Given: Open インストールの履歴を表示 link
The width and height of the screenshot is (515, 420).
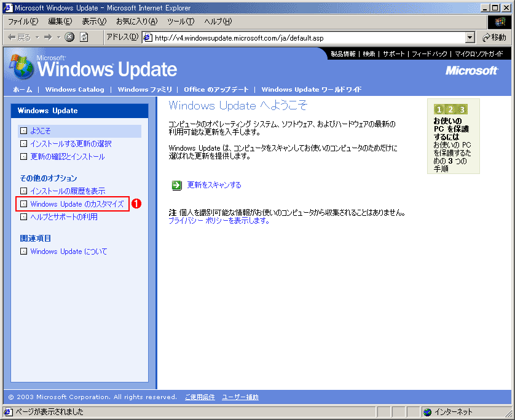Looking at the screenshot, I should 68,191.
